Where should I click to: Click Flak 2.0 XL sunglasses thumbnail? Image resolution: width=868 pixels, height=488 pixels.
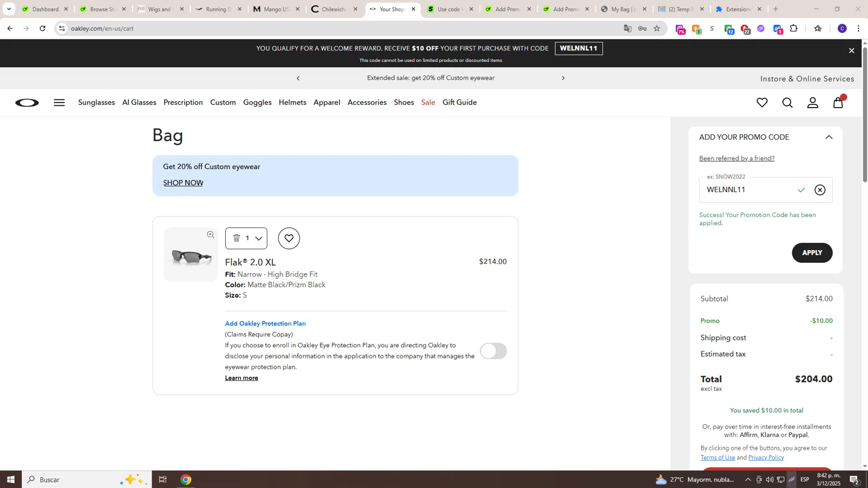pyautogui.click(x=191, y=256)
